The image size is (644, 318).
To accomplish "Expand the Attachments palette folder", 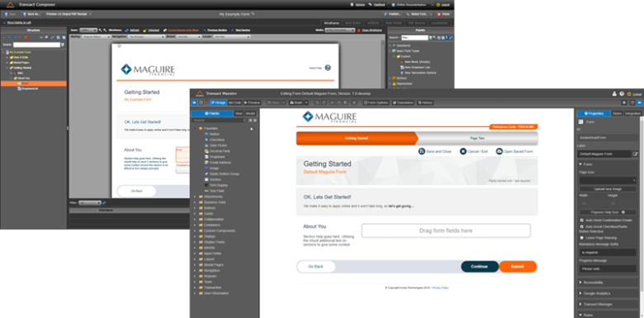I will tap(195, 197).
